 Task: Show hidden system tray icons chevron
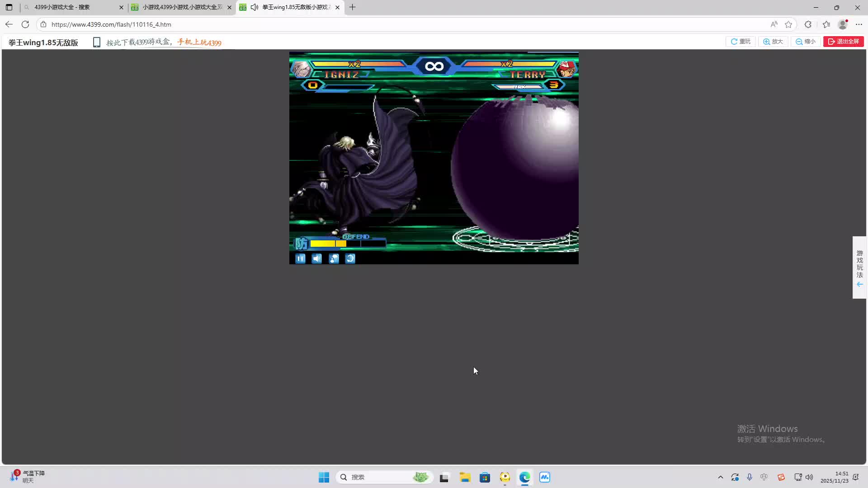(721, 477)
